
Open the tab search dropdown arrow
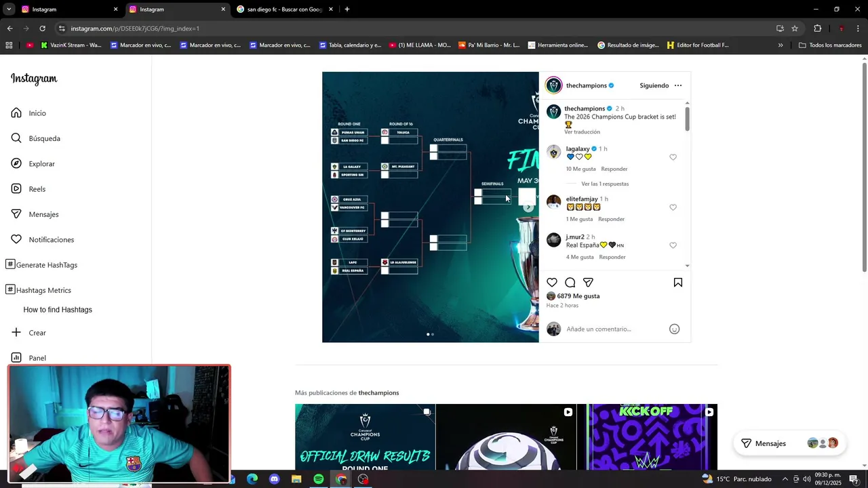(x=9, y=9)
